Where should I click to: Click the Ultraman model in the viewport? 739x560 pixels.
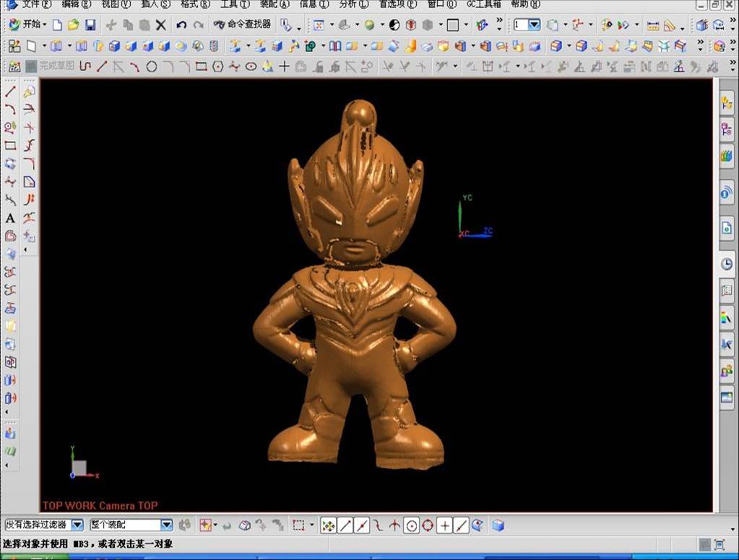click(x=354, y=285)
